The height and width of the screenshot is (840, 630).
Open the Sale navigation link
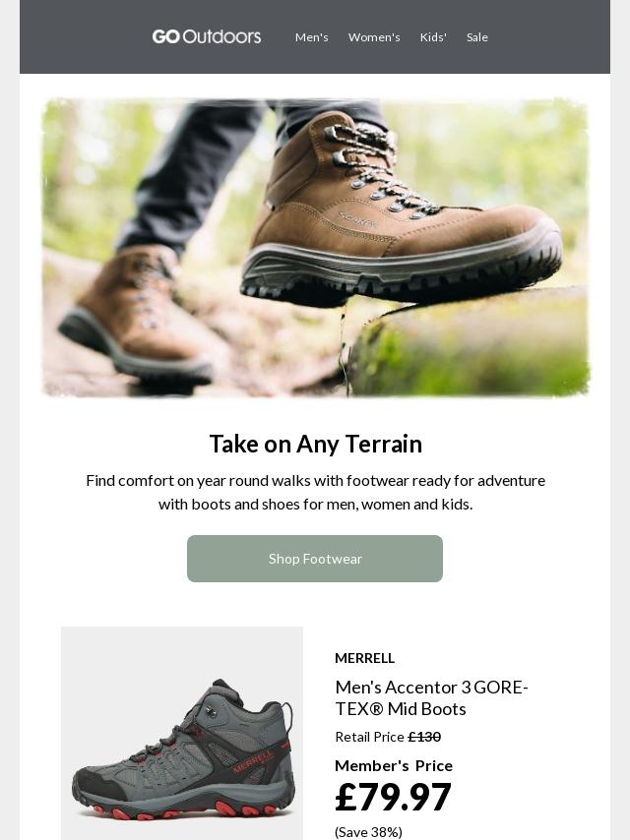(477, 37)
